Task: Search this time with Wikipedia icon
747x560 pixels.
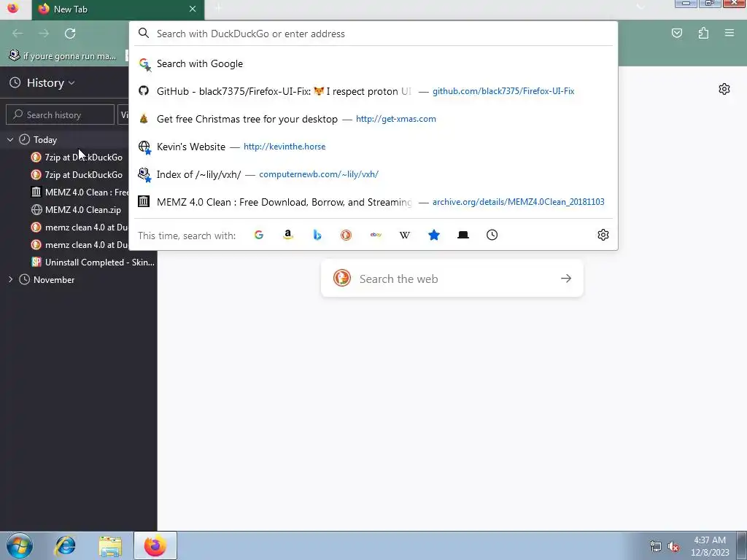Action: (404, 235)
